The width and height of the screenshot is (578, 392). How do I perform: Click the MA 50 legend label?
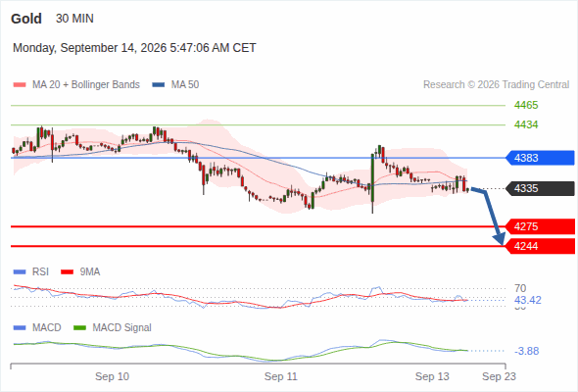coord(185,85)
